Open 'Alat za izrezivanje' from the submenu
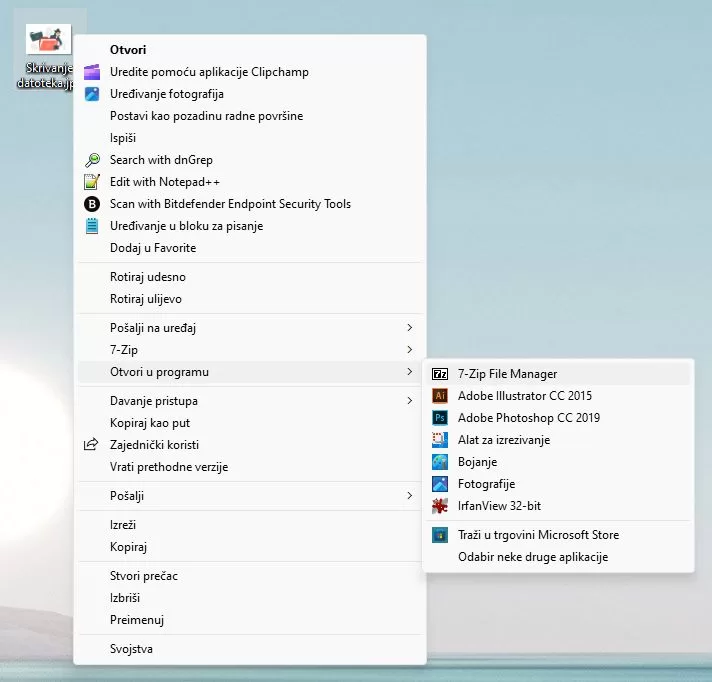This screenshot has height=682, width=712. click(x=503, y=440)
